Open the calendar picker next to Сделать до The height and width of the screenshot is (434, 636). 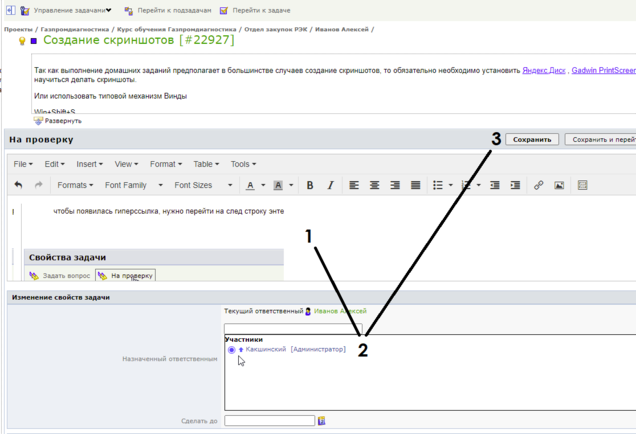(322, 421)
